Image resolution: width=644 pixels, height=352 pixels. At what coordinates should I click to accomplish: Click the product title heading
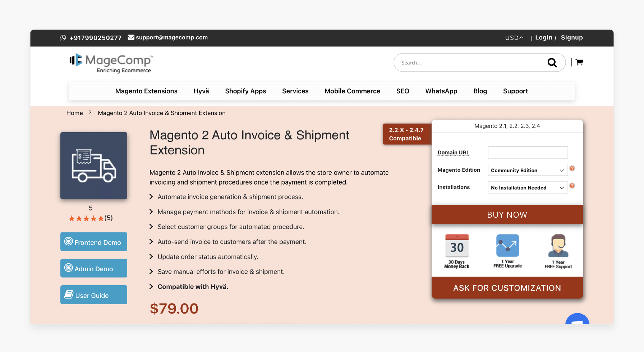click(x=249, y=143)
